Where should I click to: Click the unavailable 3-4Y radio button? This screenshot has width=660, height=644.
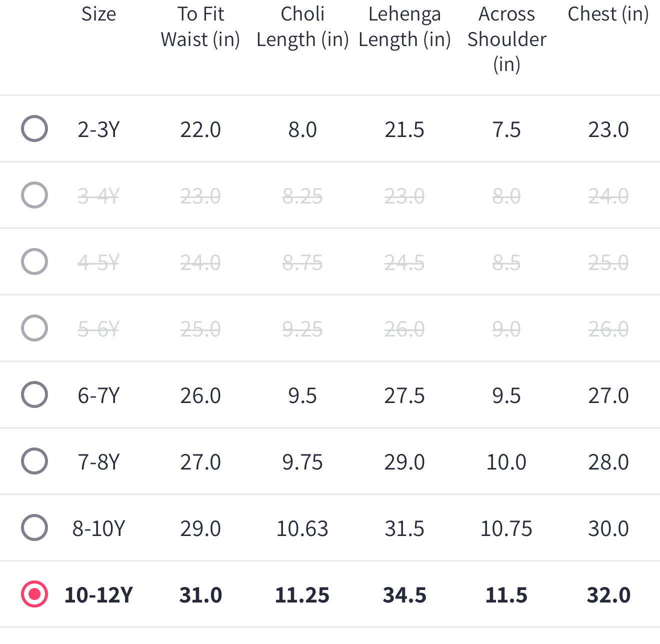[x=34, y=195]
